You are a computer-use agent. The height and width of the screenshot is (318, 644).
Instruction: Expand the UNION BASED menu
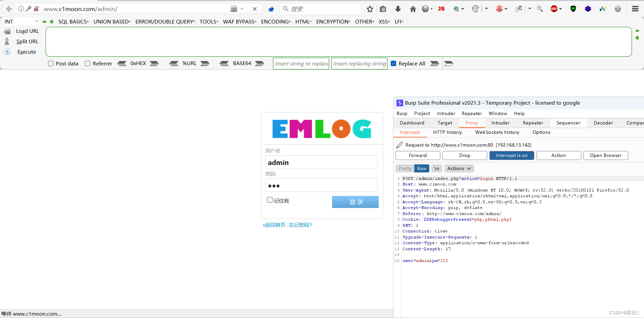(x=112, y=21)
